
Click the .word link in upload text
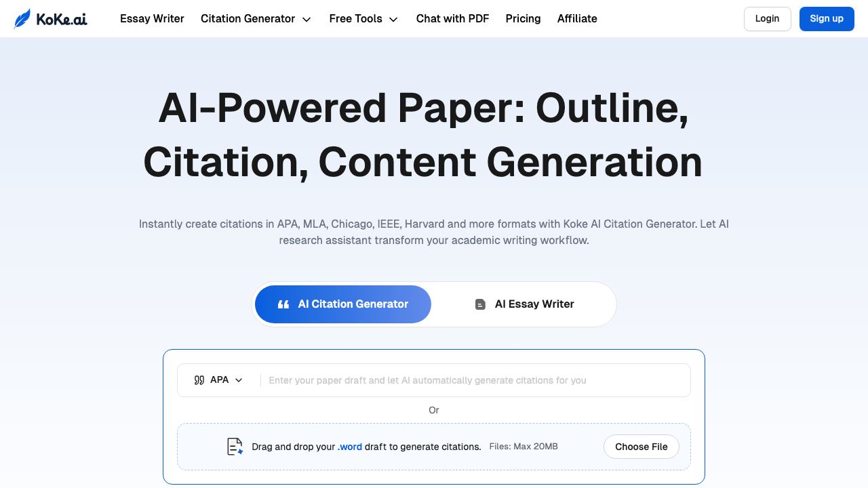coord(350,447)
